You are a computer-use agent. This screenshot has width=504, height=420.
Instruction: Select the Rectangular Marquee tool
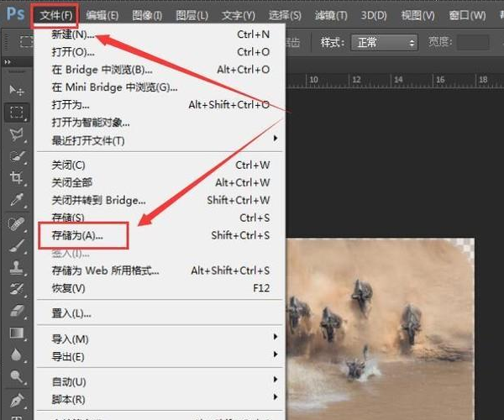(x=17, y=113)
